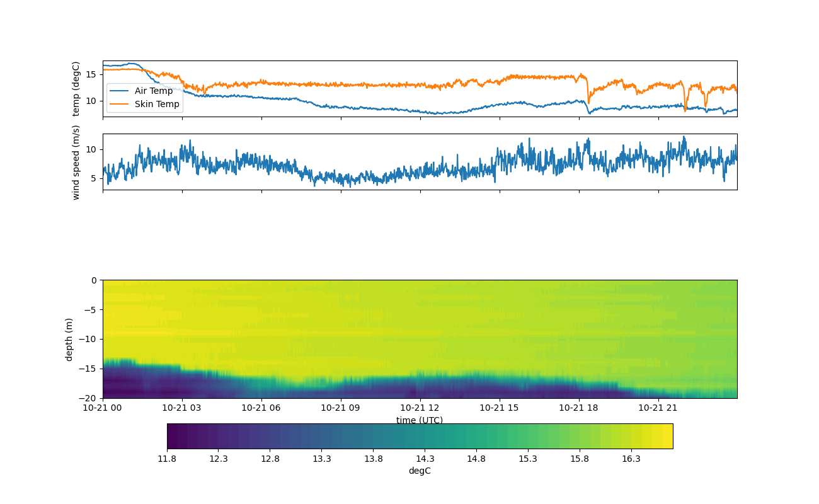Viewport: 819px width, 504px height.
Task: Click the Air Temp legend entry
Action: coord(153,91)
